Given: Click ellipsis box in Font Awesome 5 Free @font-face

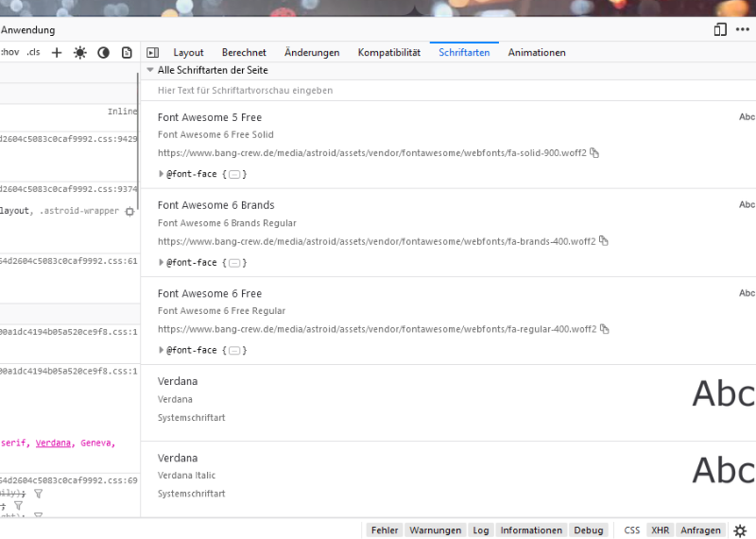Looking at the screenshot, I should point(234,174).
